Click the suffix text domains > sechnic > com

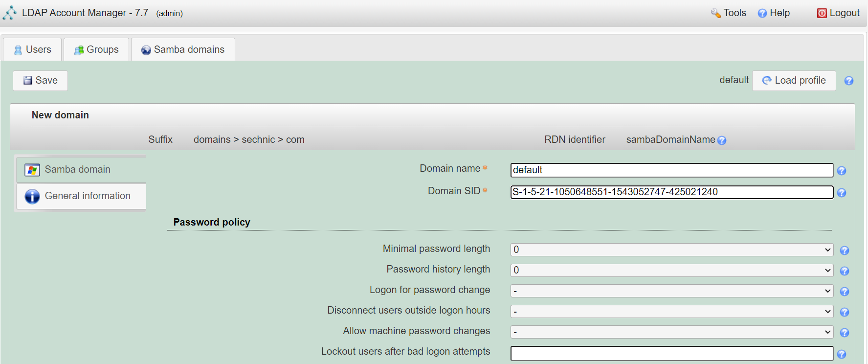click(x=249, y=139)
